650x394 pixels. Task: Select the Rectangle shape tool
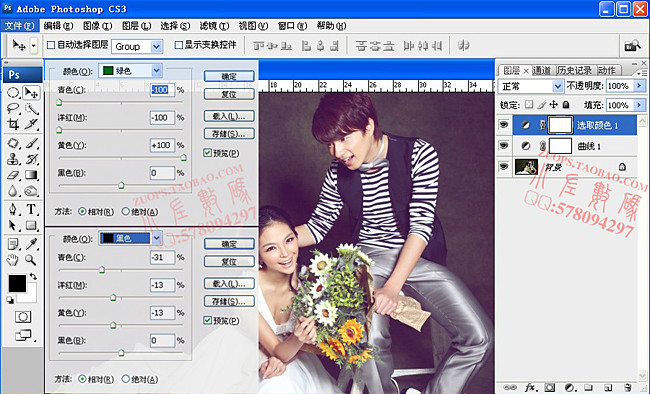[x=31, y=225]
